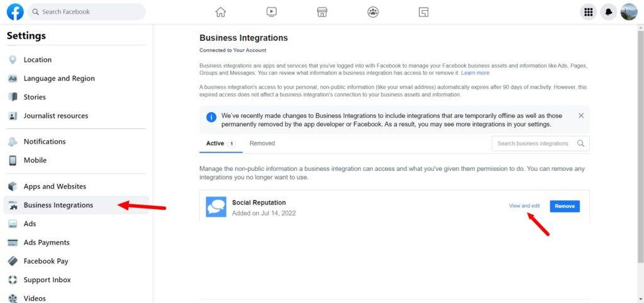
Task: Open the notifications bell icon
Action: tap(608, 12)
